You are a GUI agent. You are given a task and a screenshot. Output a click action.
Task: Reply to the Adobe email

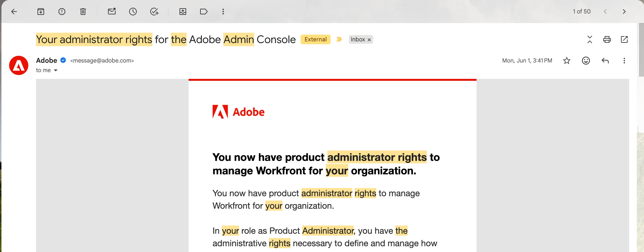[605, 61]
